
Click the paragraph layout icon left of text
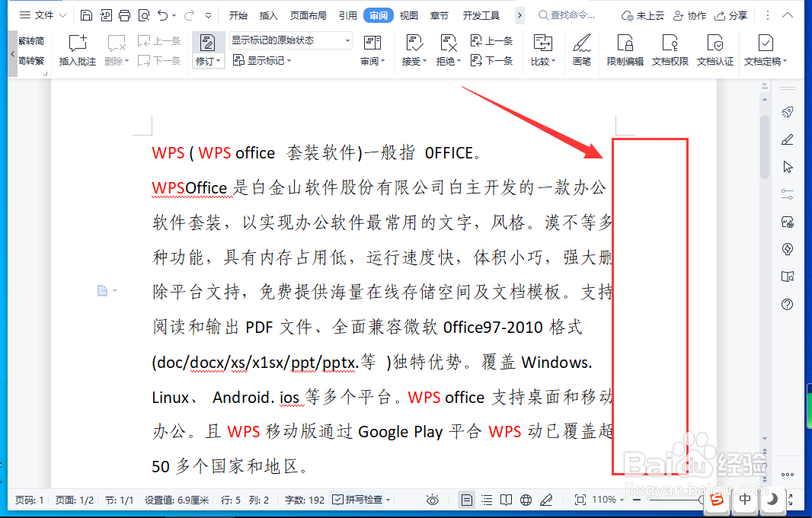click(x=103, y=290)
